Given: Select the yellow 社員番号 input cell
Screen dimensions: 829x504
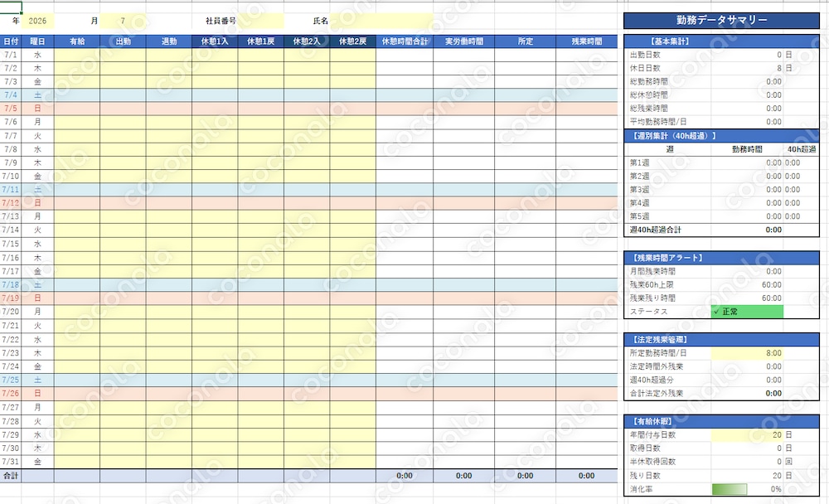Looking at the screenshot, I should (x=260, y=22).
